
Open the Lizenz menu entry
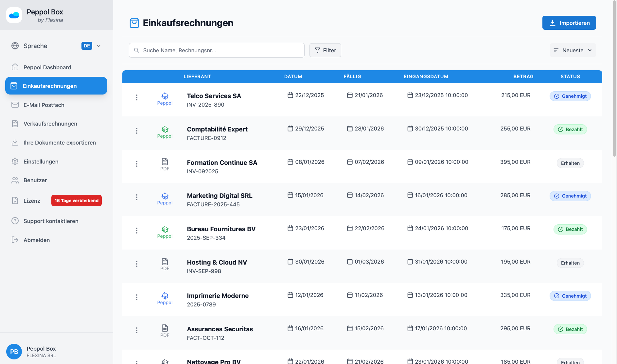(31, 200)
